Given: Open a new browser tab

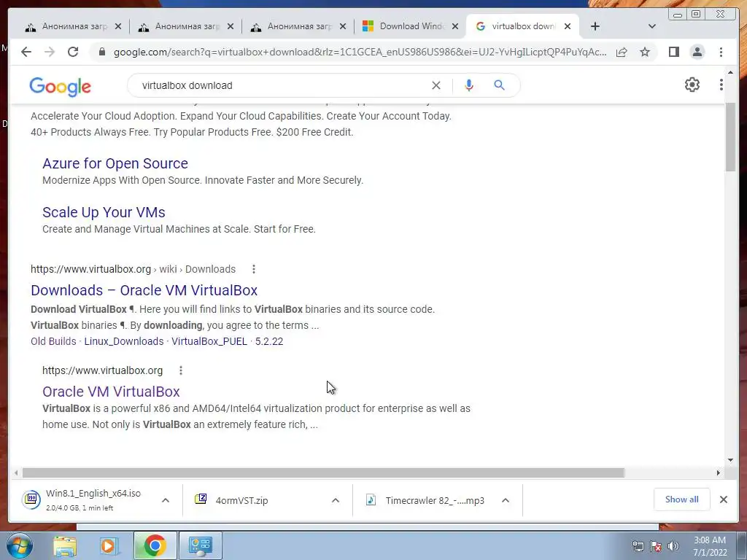Looking at the screenshot, I should tap(595, 27).
